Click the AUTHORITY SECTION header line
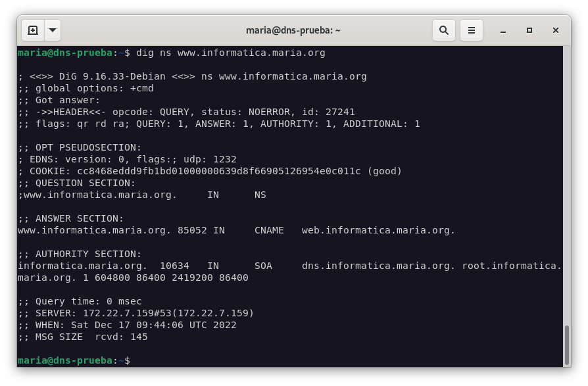This screenshot has height=386, width=588. coord(80,254)
